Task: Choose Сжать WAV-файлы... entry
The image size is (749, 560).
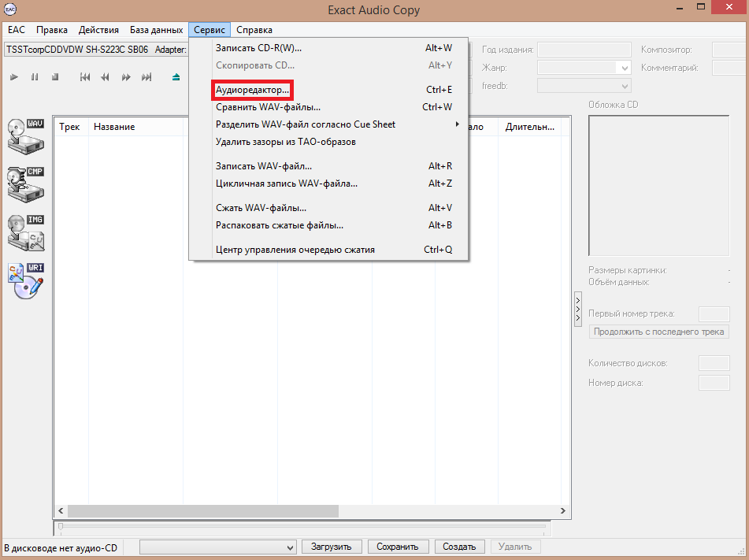Action: tap(328, 208)
